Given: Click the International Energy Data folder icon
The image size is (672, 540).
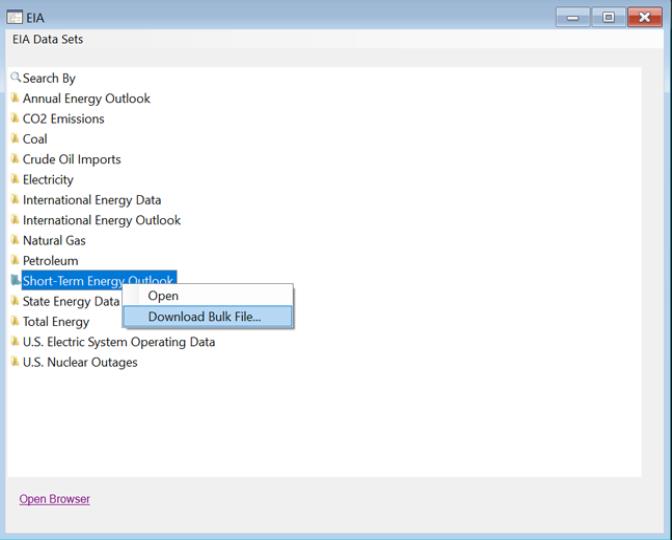Looking at the screenshot, I should (x=15, y=199).
